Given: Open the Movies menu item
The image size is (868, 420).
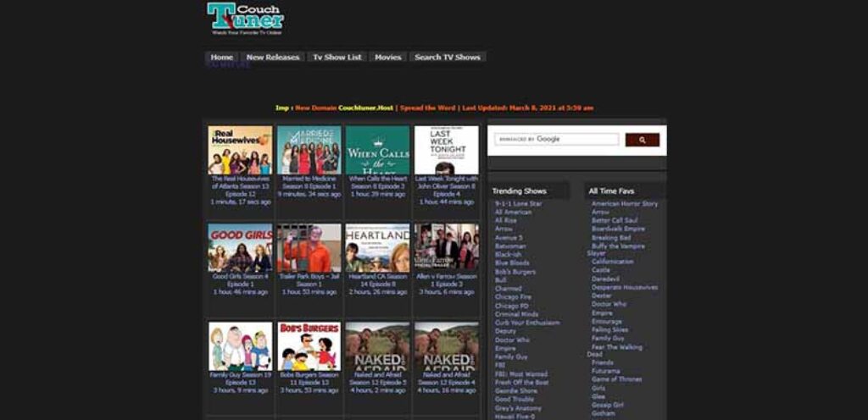Looking at the screenshot, I should click(387, 57).
